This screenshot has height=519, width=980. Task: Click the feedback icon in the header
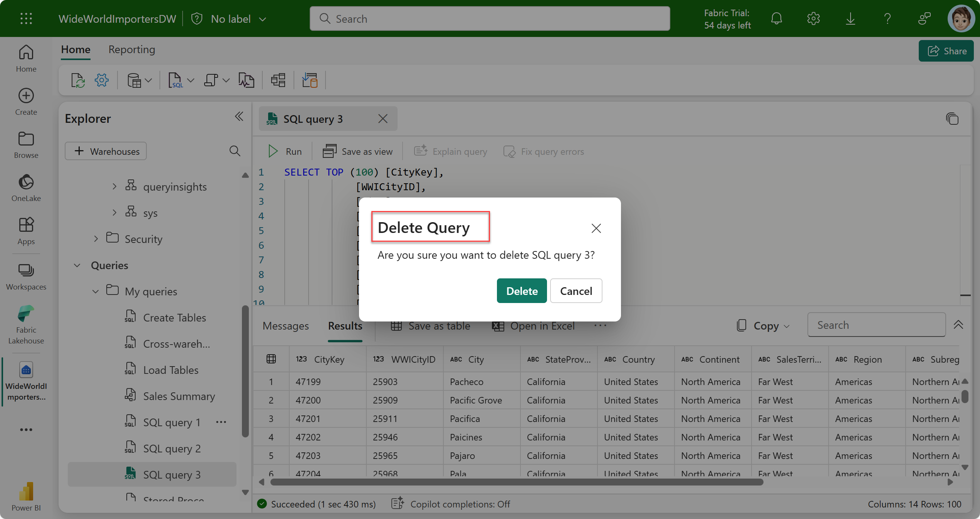point(925,18)
